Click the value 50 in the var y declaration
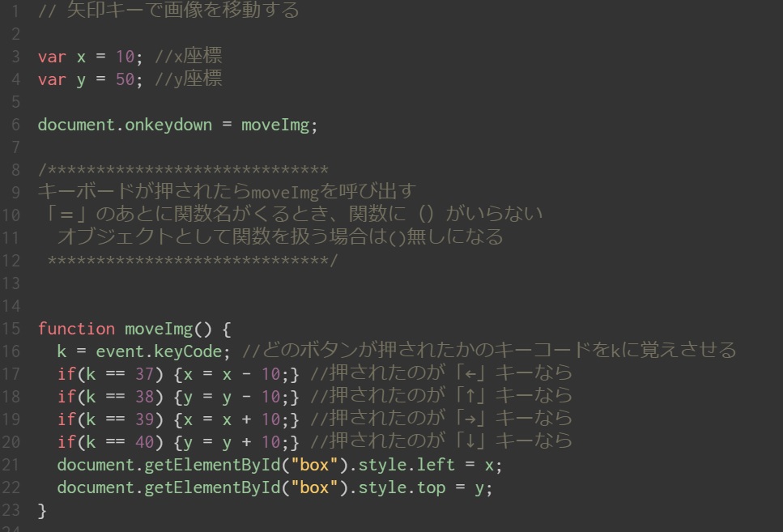 coord(125,79)
